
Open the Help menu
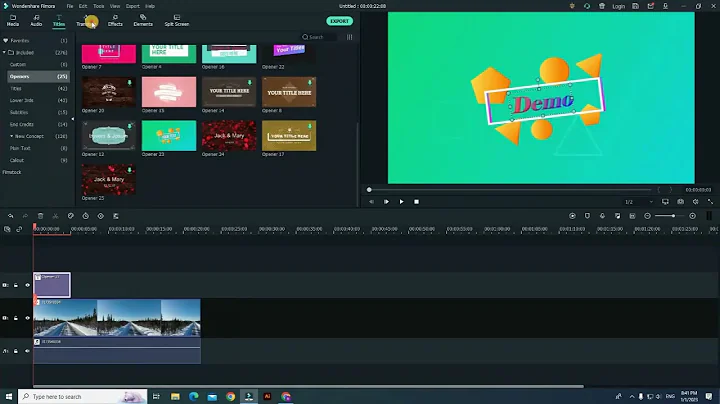point(150,6)
